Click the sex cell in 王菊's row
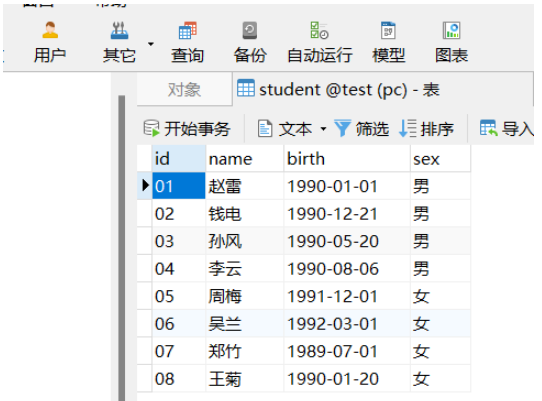The width and height of the screenshot is (542, 401). click(x=440, y=379)
